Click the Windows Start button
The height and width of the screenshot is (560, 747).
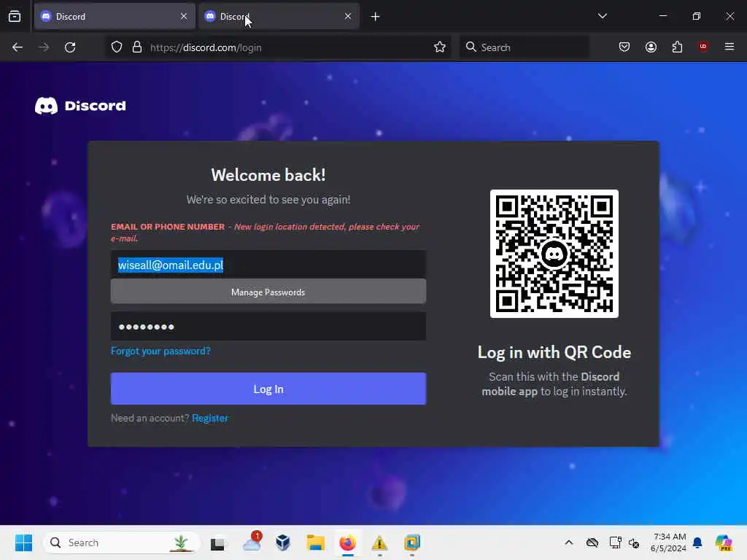tap(23, 542)
